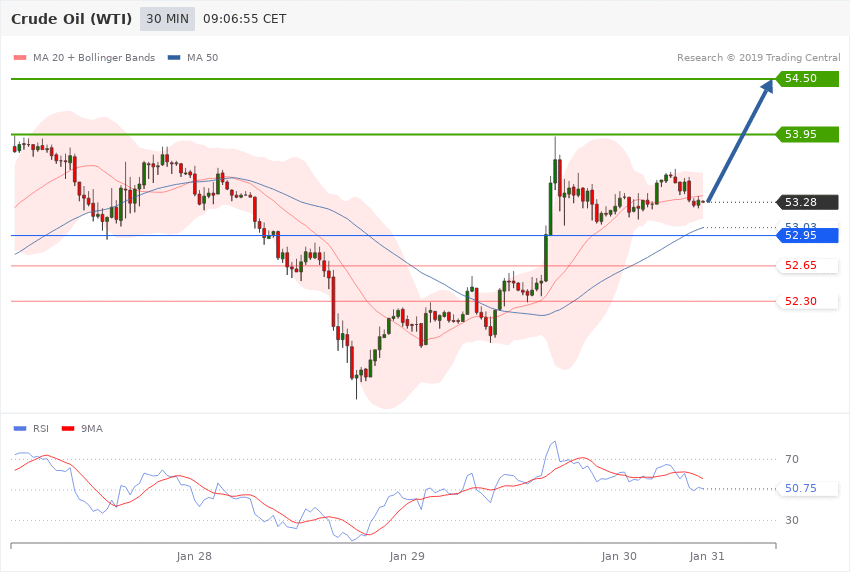Viewport: 850px width, 576px height.
Task: Click the blue MA 50 legend swatch
Action: pyautogui.click(x=174, y=58)
